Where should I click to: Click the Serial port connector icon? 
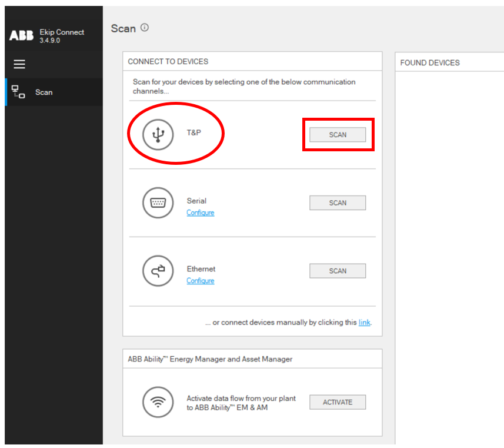(158, 203)
